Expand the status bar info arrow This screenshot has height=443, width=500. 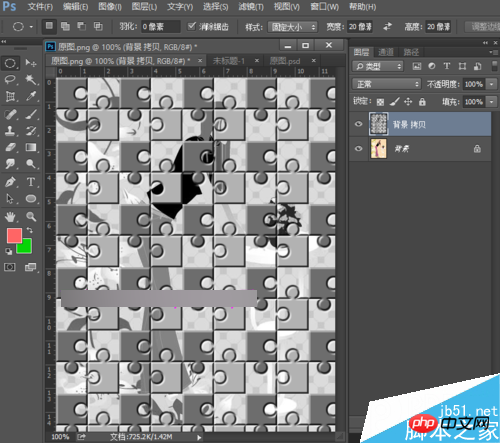199,437
